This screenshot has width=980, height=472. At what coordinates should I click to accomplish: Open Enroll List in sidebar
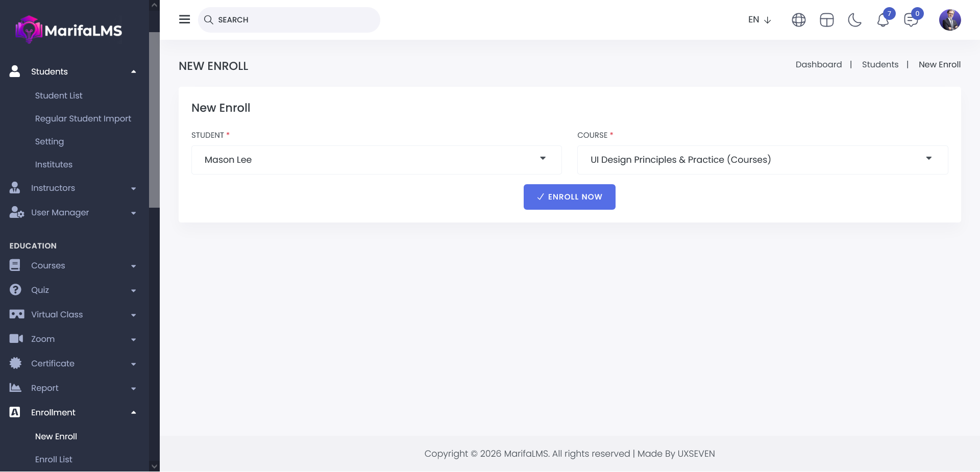pos(54,459)
